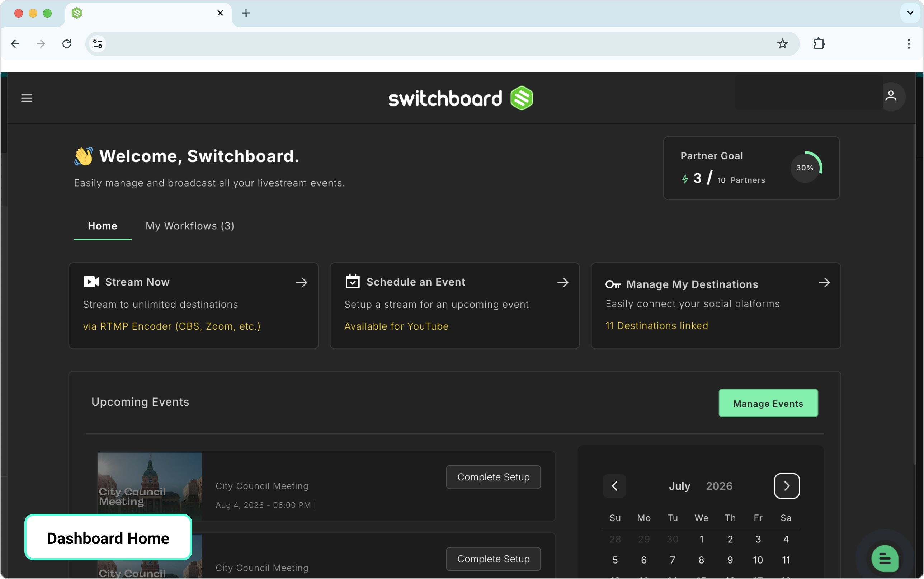This screenshot has height=579, width=924.
Task: Open the green chat support bubble
Action: pos(885,558)
